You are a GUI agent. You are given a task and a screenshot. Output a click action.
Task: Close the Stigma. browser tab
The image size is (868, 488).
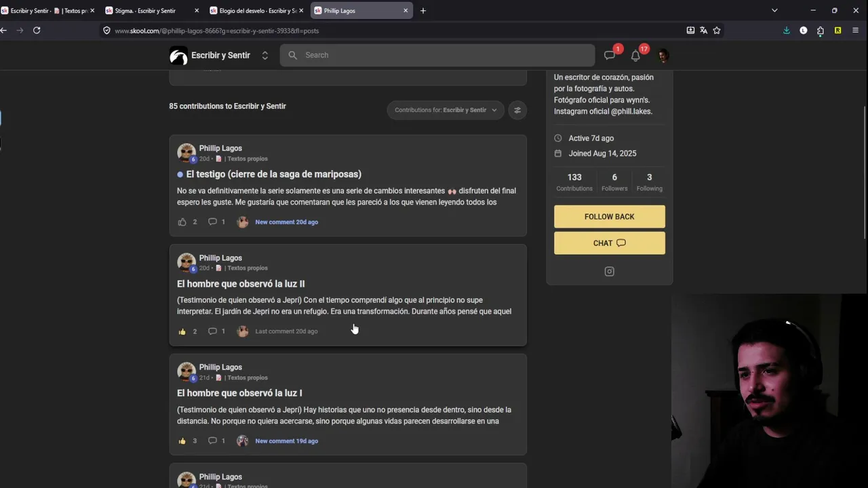tap(197, 11)
